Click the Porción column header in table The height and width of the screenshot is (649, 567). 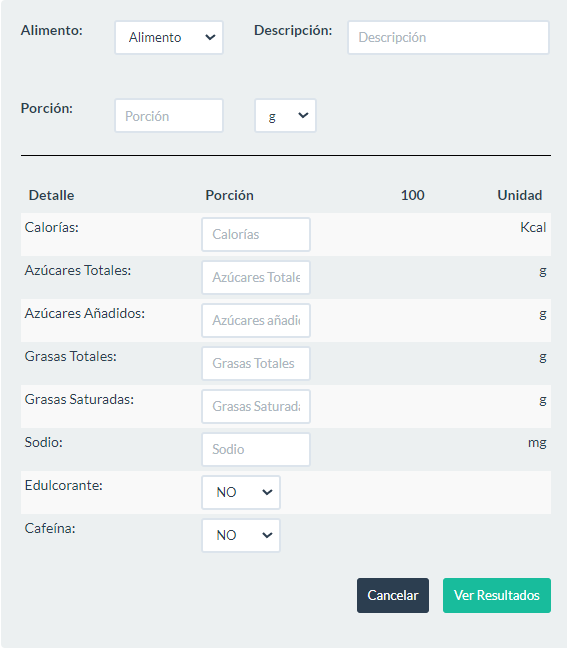pyautogui.click(x=229, y=195)
